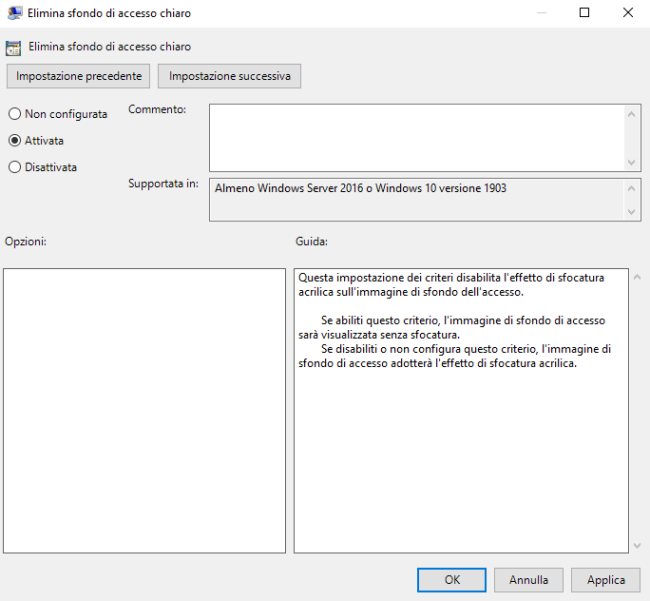Click the Guida description text area
The height and width of the screenshot is (601, 650).
click(x=460, y=410)
